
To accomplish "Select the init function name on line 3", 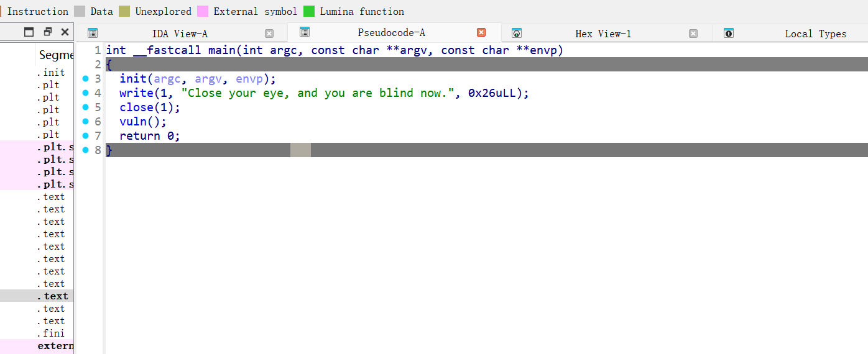I will click(x=133, y=78).
